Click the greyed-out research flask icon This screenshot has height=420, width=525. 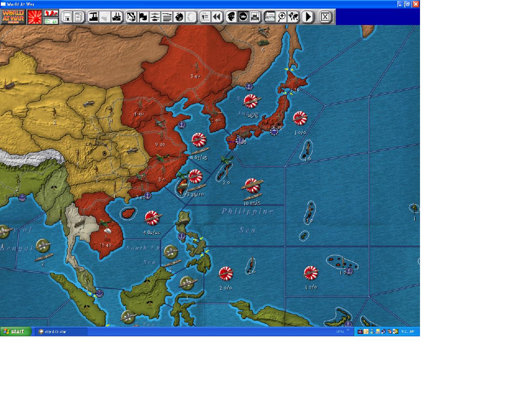pos(105,17)
